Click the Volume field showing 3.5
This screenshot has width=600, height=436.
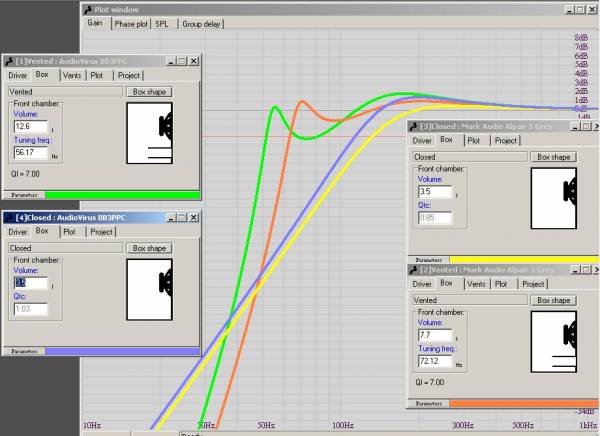click(x=435, y=191)
